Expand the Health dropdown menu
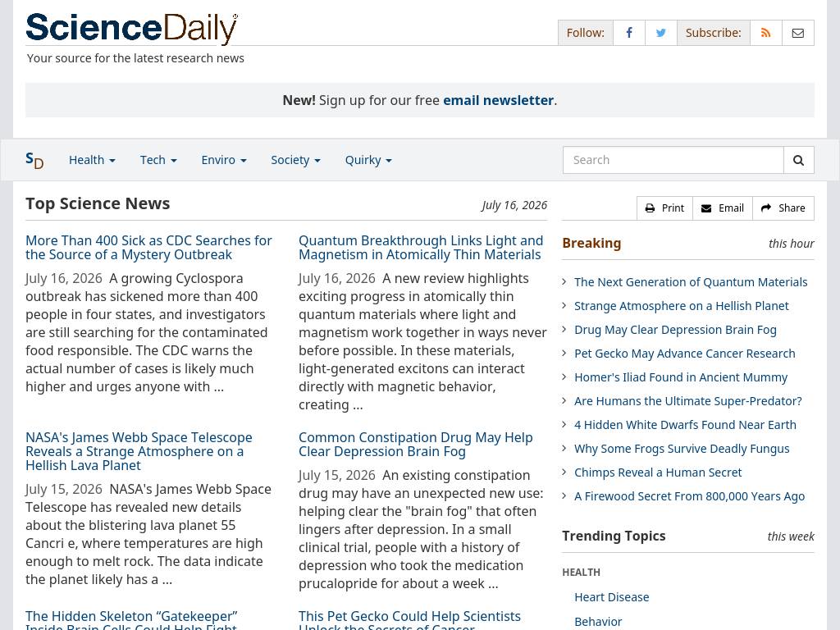Viewport: 840px width, 630px height. (x=92, y=160)
